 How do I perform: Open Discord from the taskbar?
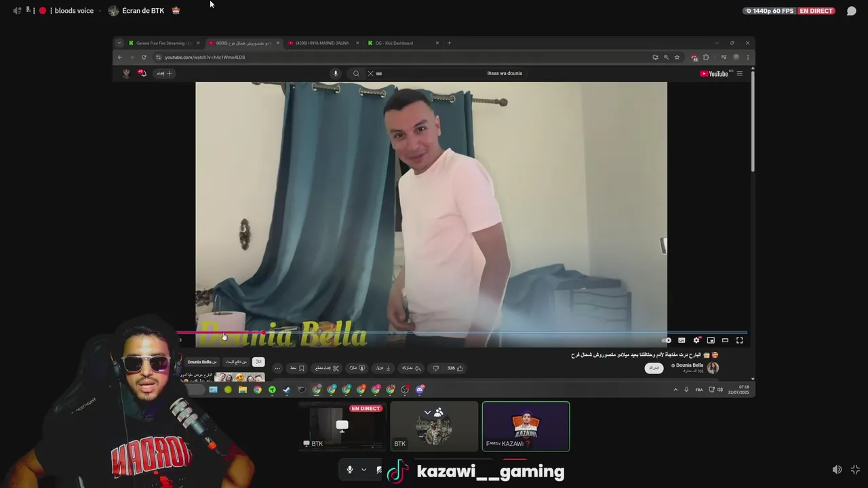pyautogui.click(x=420, y=390)
